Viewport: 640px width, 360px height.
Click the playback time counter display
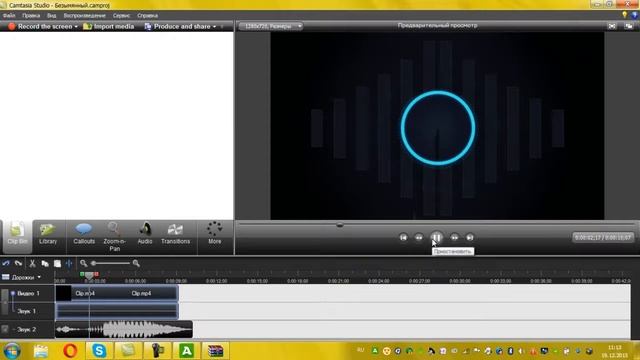point(603,237)
